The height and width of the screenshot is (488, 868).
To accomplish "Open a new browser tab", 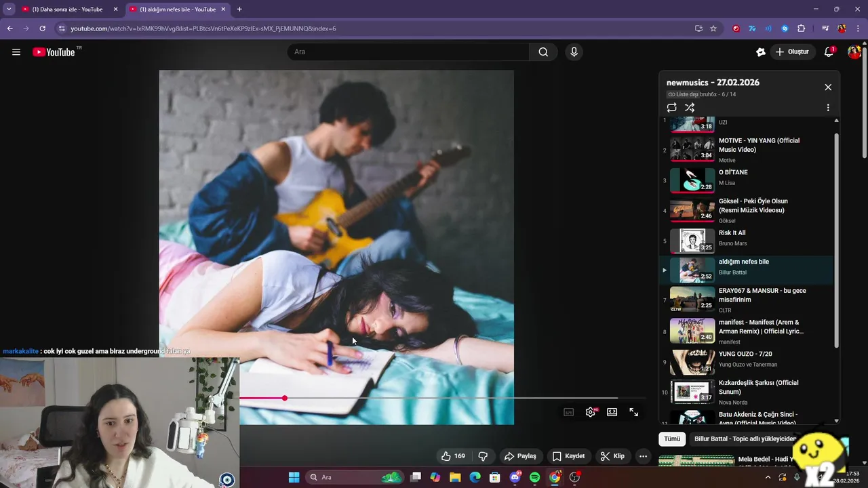I will click(x=239, y=9).
